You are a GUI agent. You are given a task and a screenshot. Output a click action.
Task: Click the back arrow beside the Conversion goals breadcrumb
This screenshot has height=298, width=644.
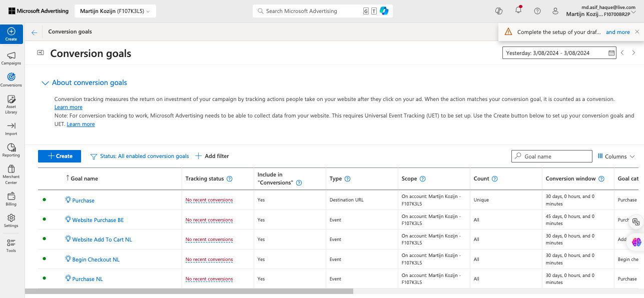click(x=35, y=32)
